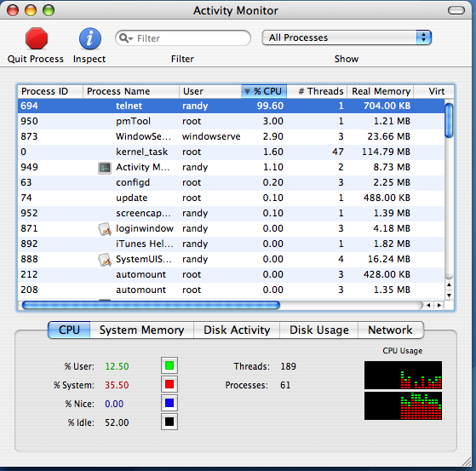Click the vertical scrollbar thumb of process list
476x471 pixels.
449,120
